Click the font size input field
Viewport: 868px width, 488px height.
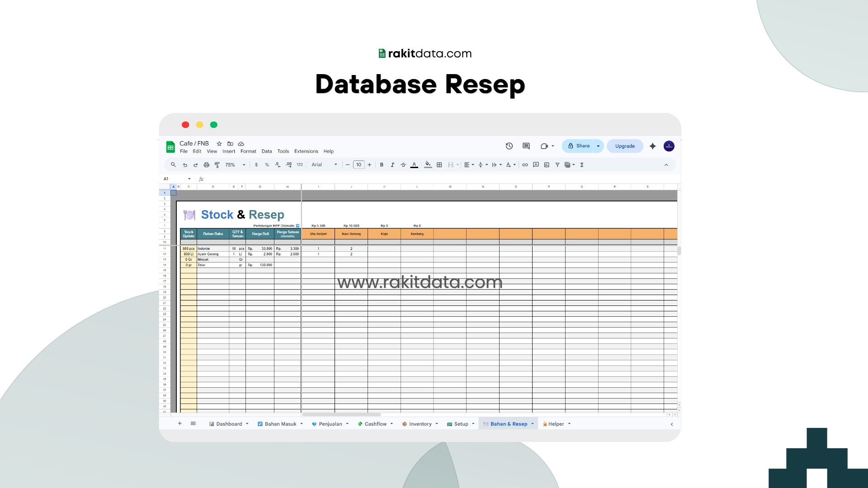tap(359, 165)
